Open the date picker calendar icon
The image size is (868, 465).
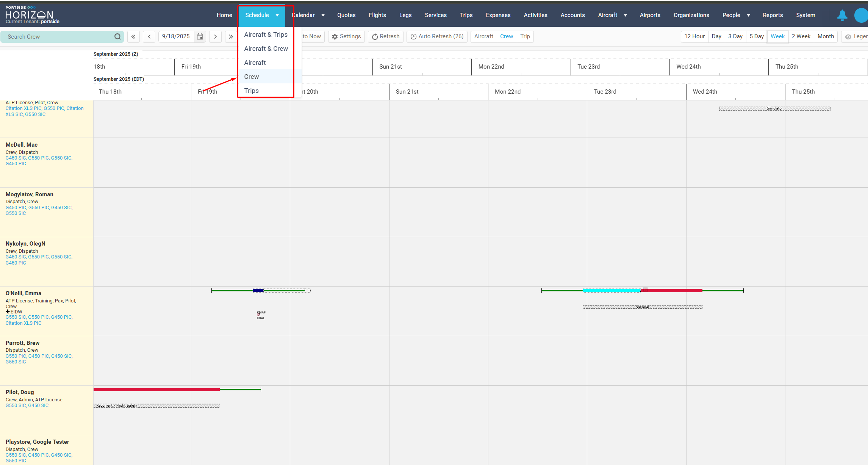[x=200, y=37]
